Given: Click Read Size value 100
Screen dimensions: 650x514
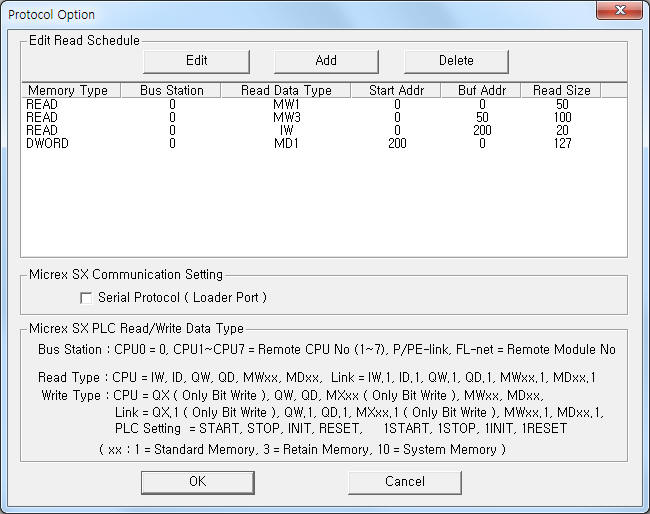Looking at the screenshot, I should pos(562,117).
